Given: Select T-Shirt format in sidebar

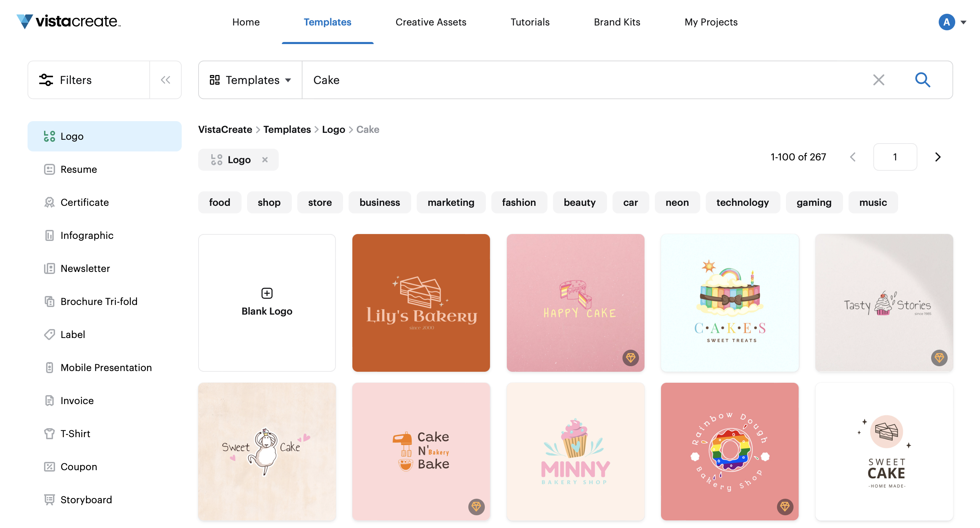Looking at the screenshot, I should [104, 434].
